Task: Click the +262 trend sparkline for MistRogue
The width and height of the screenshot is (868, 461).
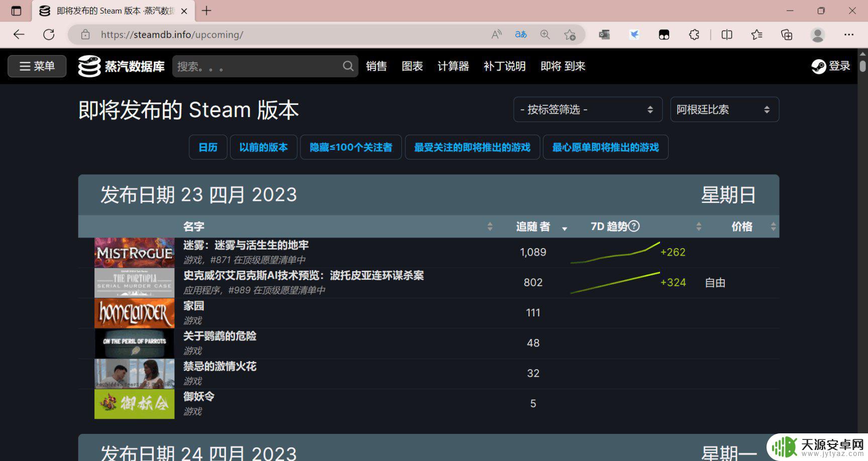Action: point(615,253)
